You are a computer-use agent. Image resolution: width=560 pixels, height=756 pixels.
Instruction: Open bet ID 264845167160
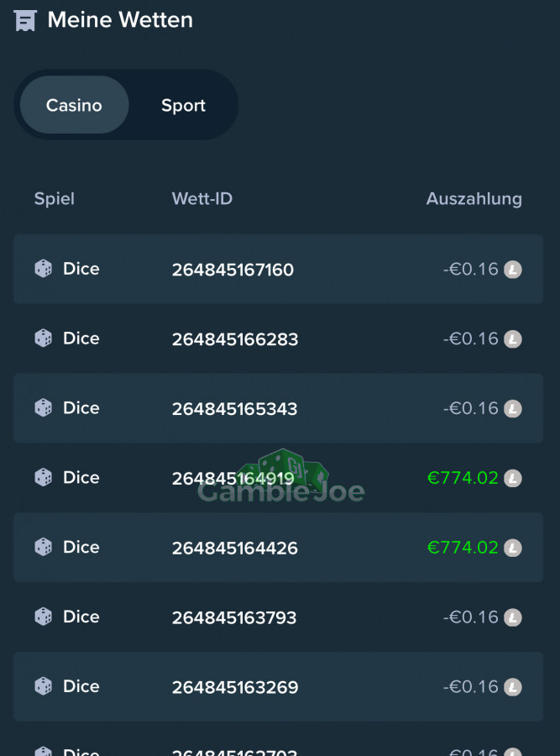point(233,270)
